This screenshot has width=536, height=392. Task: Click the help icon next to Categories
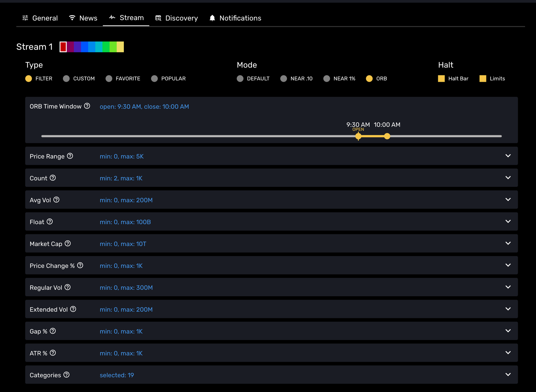coord(66,375)
